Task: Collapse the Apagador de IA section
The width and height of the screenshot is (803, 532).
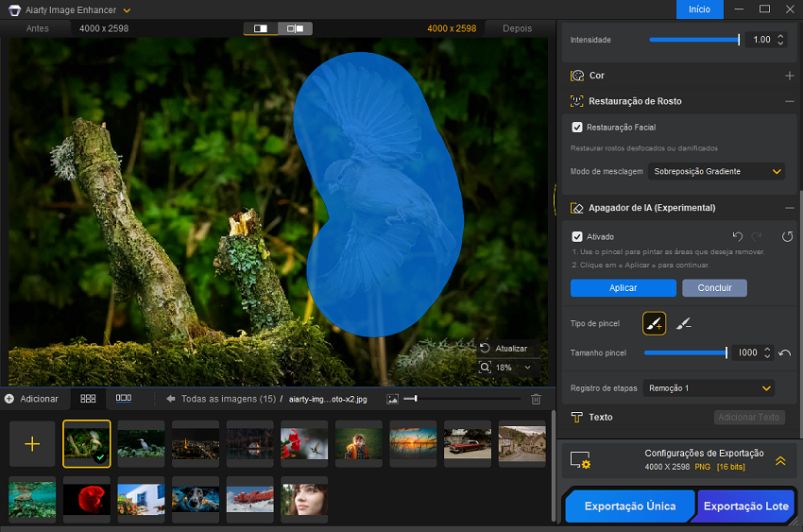Action: click(789, 208)
